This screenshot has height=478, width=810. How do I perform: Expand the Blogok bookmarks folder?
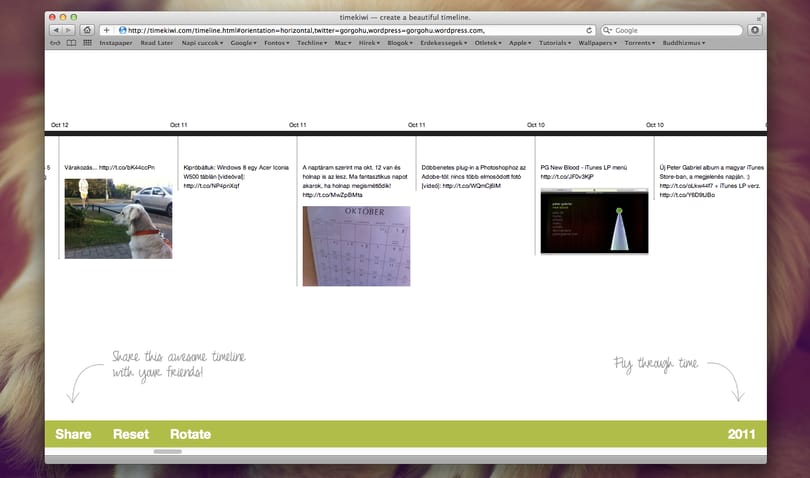(x=400, y=43)
